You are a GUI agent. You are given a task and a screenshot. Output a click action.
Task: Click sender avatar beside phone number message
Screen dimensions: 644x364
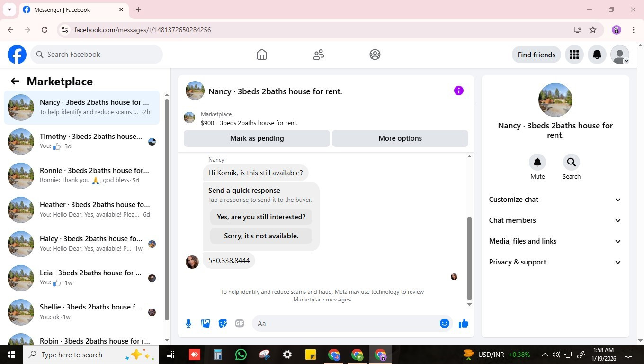[x=192, y=262]
